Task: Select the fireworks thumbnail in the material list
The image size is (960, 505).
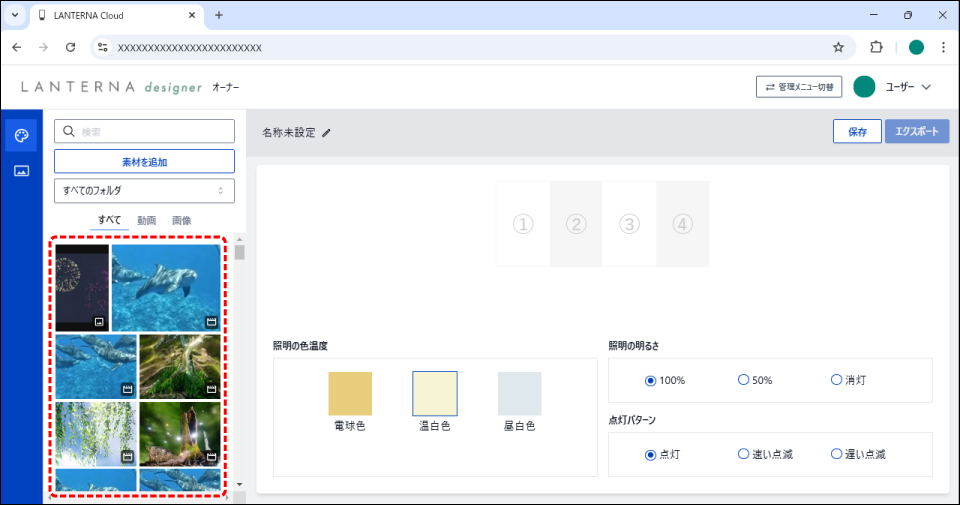Action: click(x=82, y=288)
